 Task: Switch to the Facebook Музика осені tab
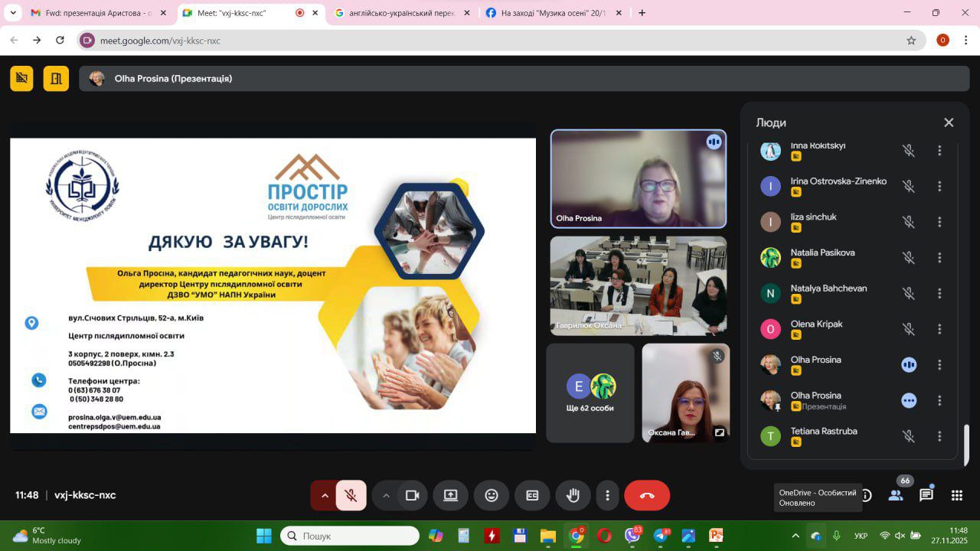[x=550, y=13]
